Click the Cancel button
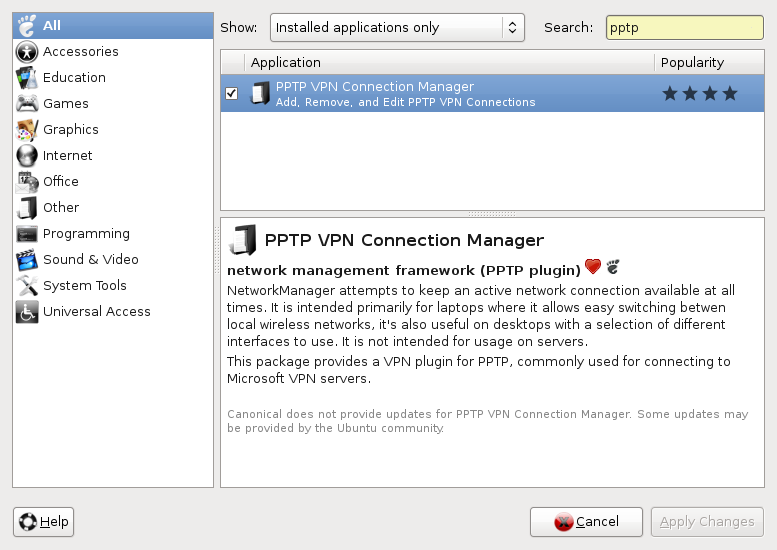Screen dimensions: 777x550 (586, 522)
